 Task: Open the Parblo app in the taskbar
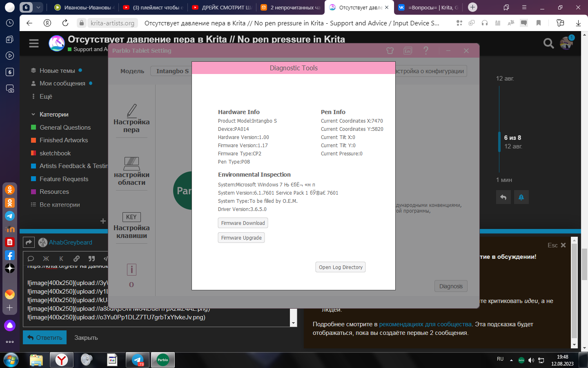coord(163,360)
